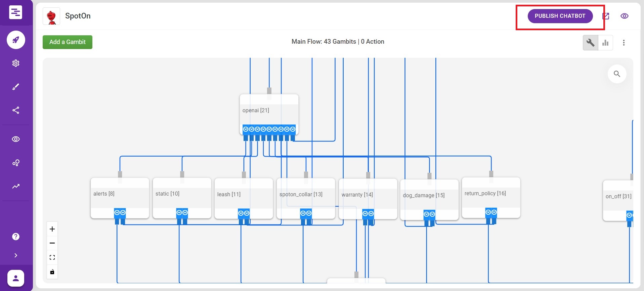Click the SpotOn chatbot title

coord(78,16)
